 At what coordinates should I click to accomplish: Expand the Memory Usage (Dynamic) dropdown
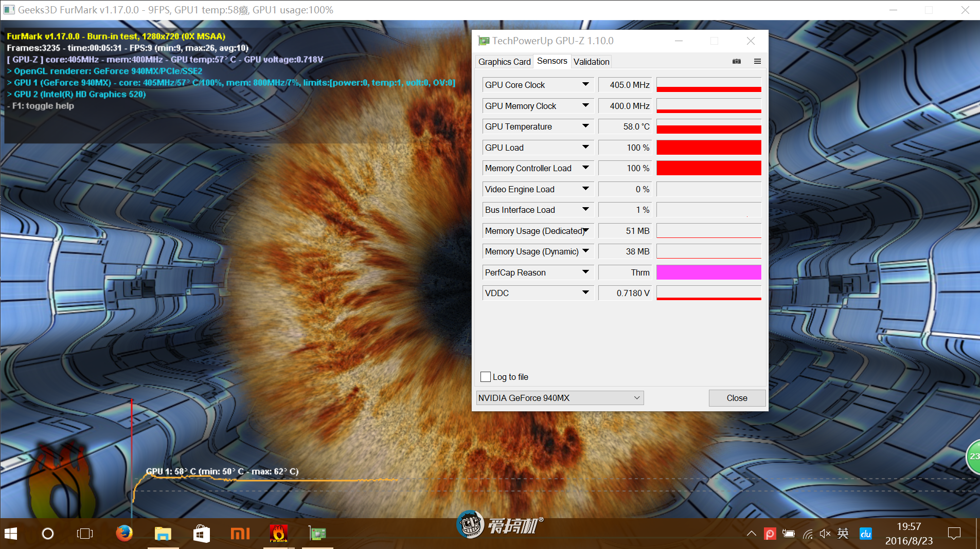click(585, 251)
